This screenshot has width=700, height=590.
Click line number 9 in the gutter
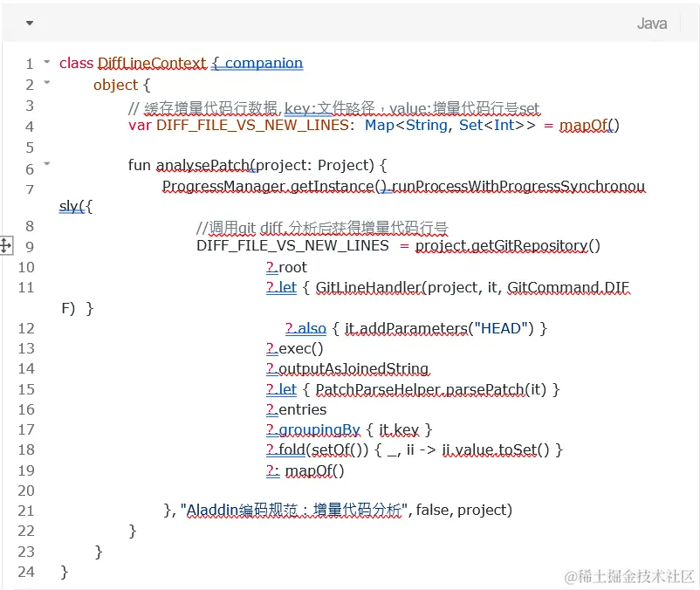click(29, 246)
